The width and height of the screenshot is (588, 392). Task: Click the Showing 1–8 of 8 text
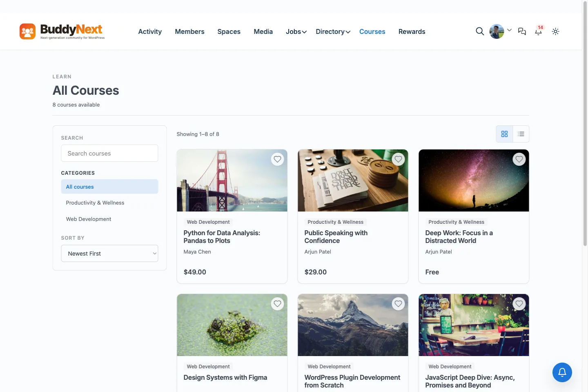198,134
